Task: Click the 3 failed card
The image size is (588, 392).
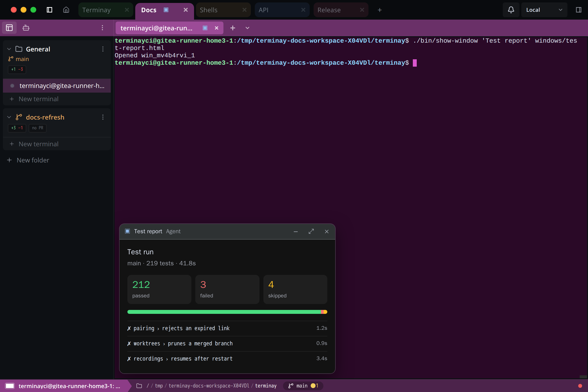Action: tap(227, 289)
